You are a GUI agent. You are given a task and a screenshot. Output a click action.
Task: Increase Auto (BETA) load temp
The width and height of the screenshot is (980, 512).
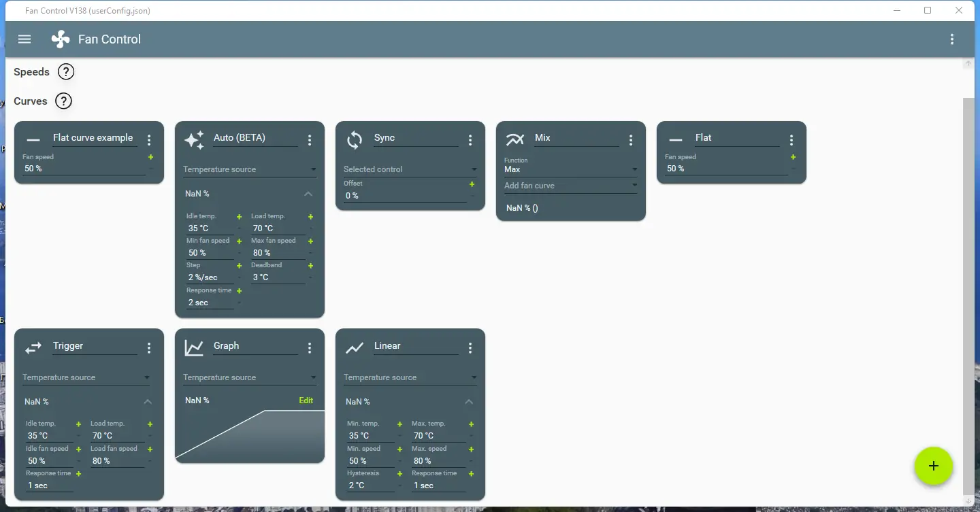(310, 217)
